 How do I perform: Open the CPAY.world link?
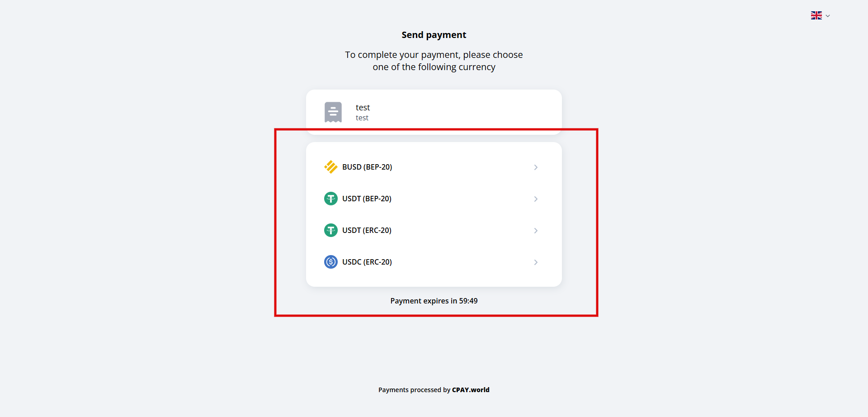click(x=471, y=390)
